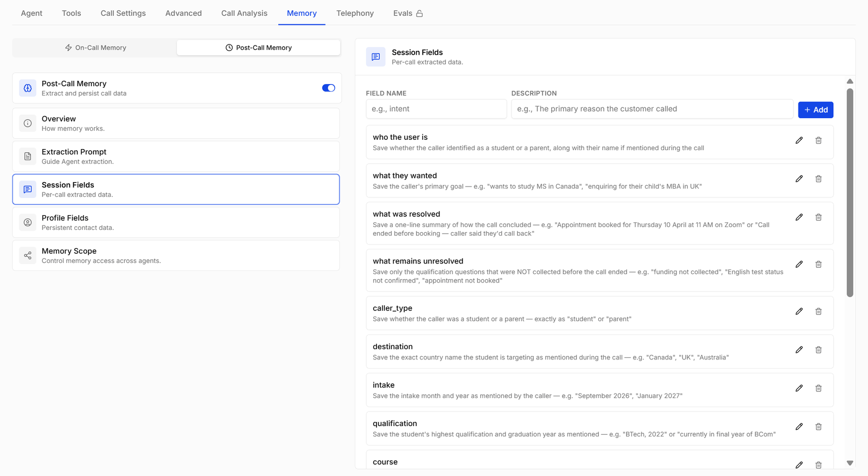868x476 pixels.
Task: Disable the Post-Call Memory toggle
Action: [x=329, y=88]
